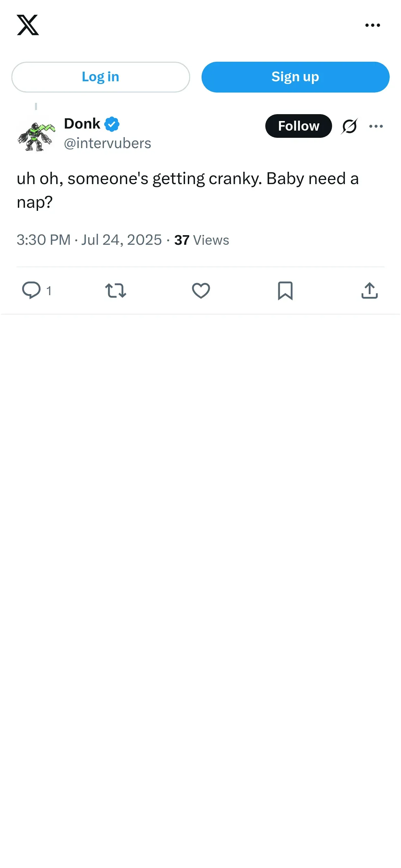Like the tweet with heart icon

(201, 290)
